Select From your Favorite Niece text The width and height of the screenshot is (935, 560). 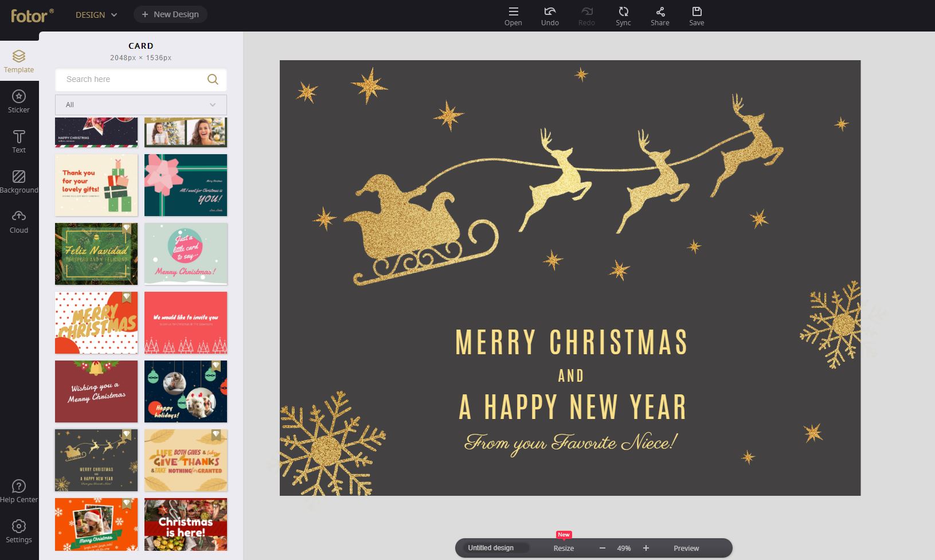pos(571,443)
